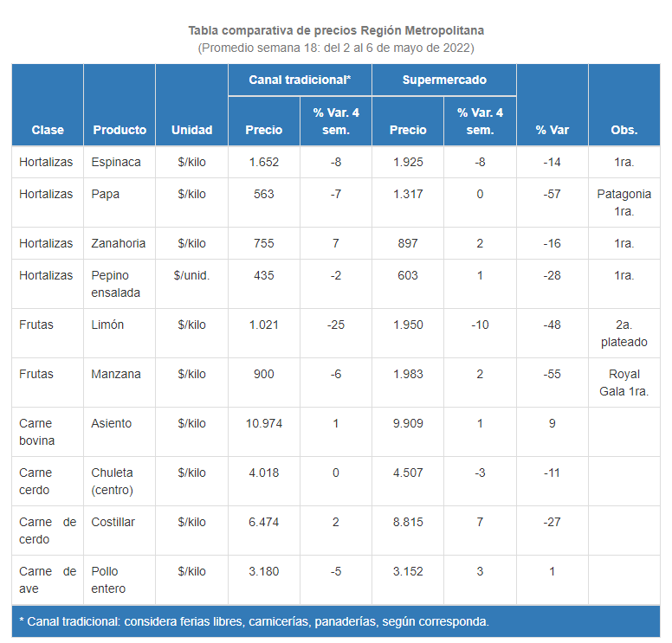The image size is (672, 643).
Task: Click the observation 'Royal Gala 1ra.'
Action: click(x=624, y=383)
